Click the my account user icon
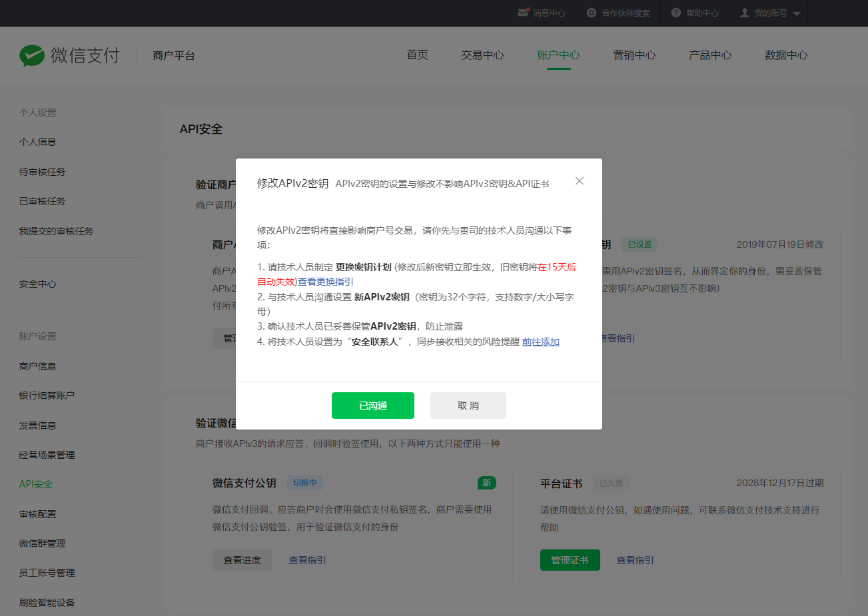This screenshot has width=868, height=616. [745, 13]
